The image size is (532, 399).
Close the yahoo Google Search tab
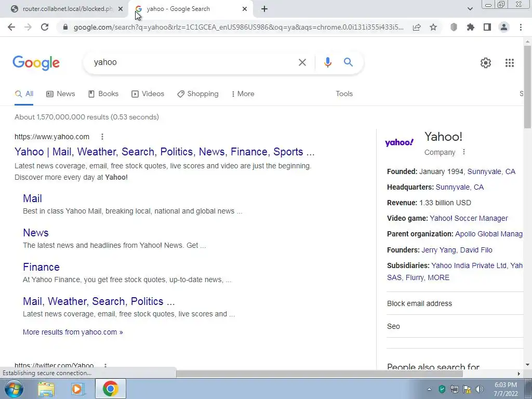click(245, 9)
